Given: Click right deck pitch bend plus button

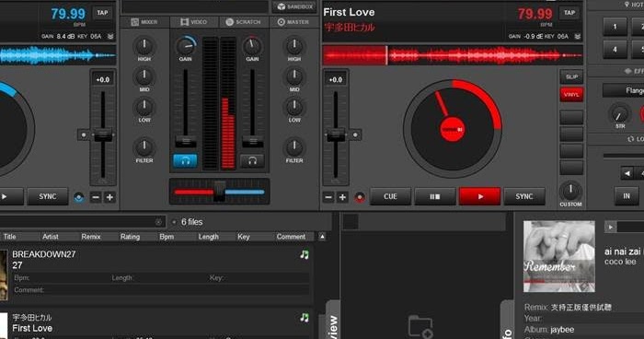Looking at the screenshot, I should tap(342, 197).
